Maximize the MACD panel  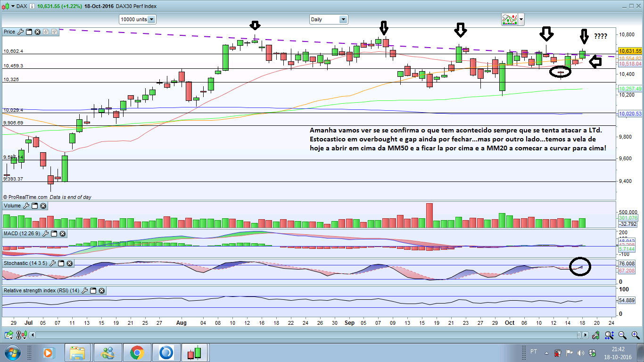[54, 234]
